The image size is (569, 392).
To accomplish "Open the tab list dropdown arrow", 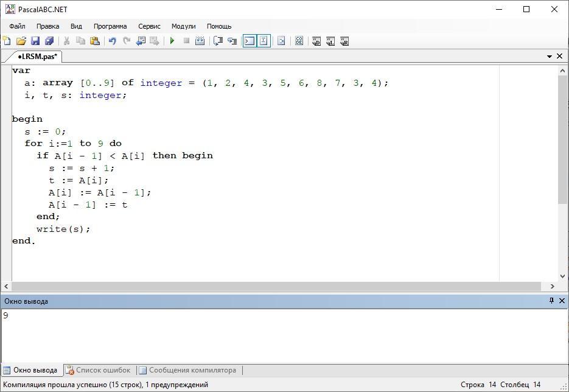I will click(x=550, y=56).
